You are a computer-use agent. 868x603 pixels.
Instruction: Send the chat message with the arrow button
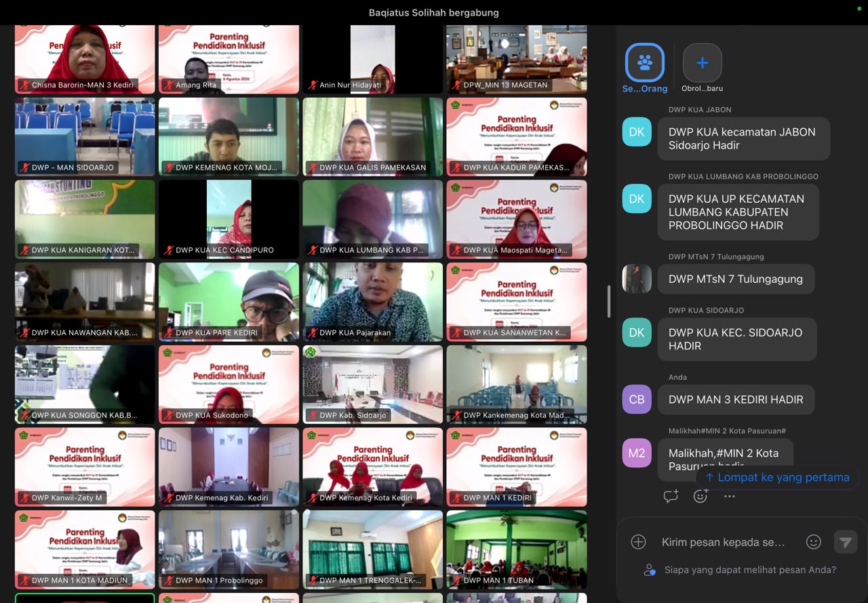click(x=845, y=542)
